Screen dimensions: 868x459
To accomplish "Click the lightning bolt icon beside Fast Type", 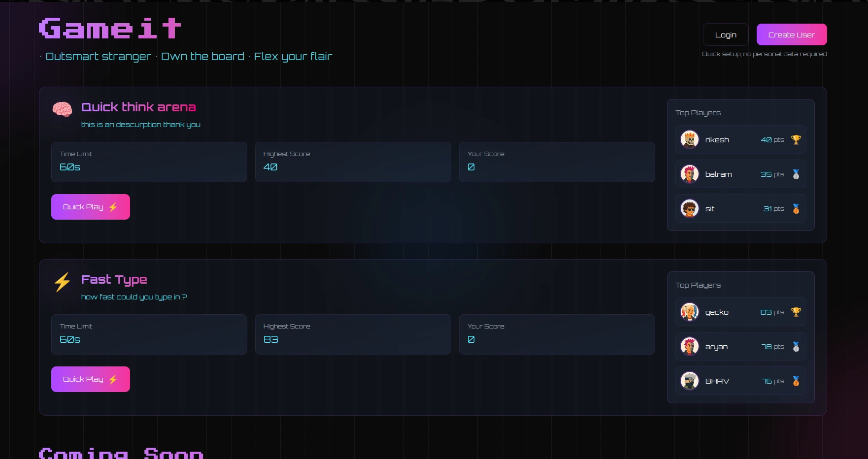I will point(62,282).
